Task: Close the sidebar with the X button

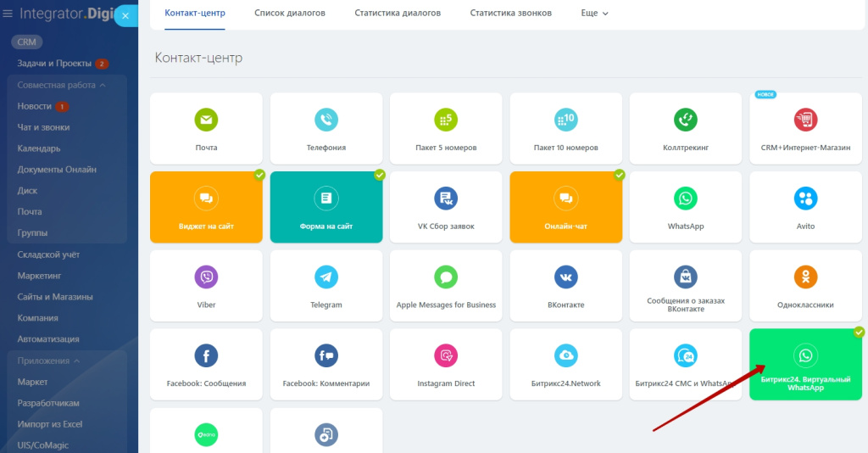Action: click(x=125, y=15)
